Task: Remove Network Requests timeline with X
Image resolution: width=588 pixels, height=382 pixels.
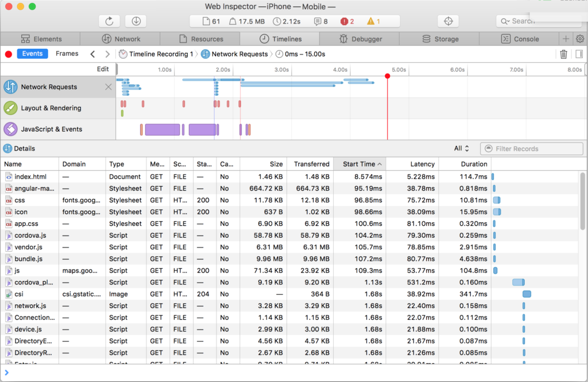Action: click(109, 87)
